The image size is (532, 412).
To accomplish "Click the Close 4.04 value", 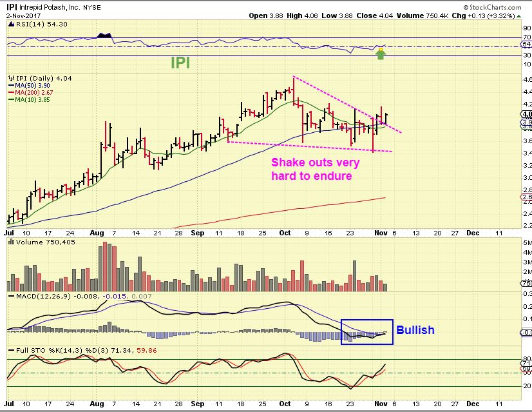I will click(x=375, y=15).
